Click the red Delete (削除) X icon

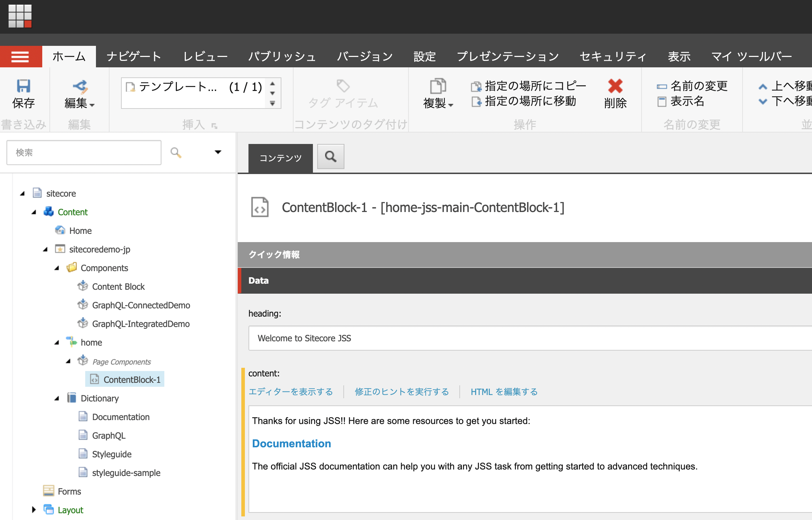click(x=615, y=86)
